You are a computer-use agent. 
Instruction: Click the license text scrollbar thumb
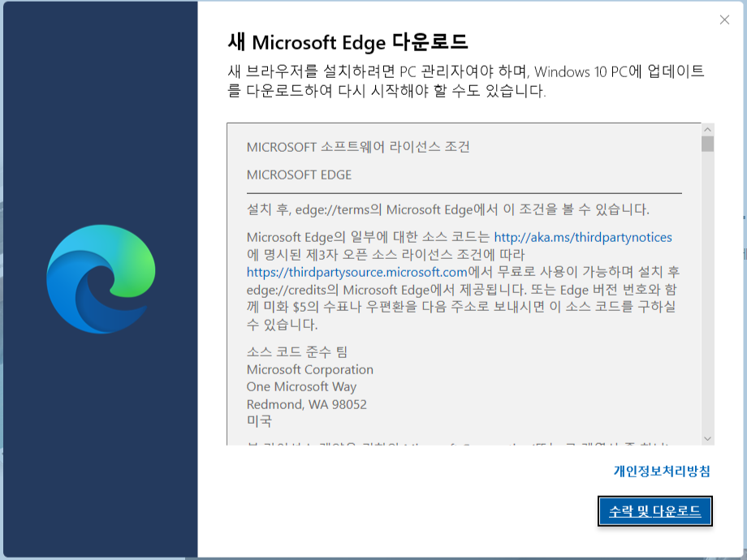(x=707, y=144)
